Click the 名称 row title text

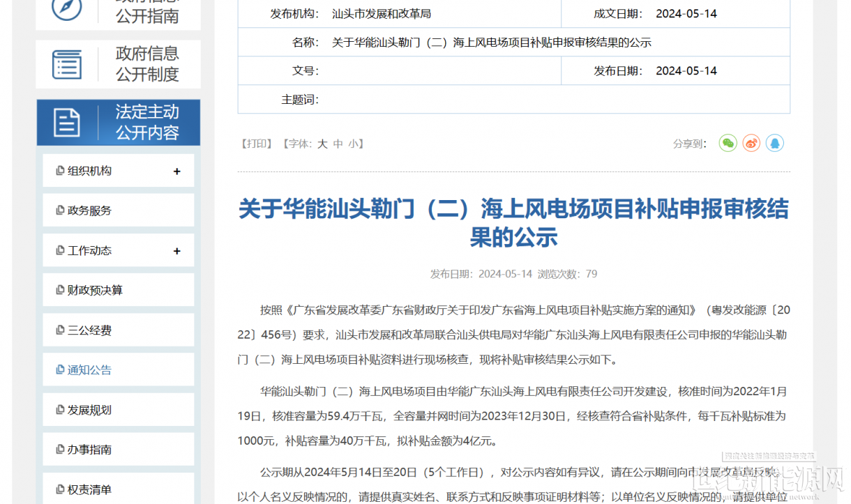[492, 43]
